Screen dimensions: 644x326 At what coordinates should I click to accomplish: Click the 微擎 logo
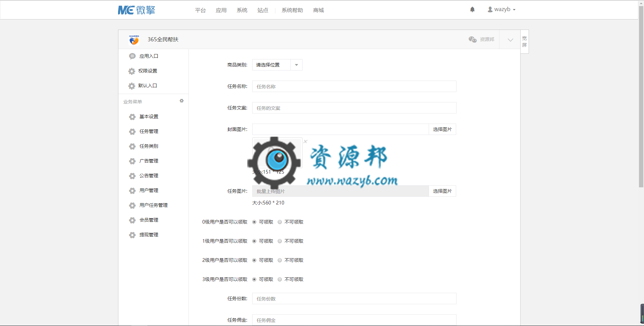pos(137,10)
